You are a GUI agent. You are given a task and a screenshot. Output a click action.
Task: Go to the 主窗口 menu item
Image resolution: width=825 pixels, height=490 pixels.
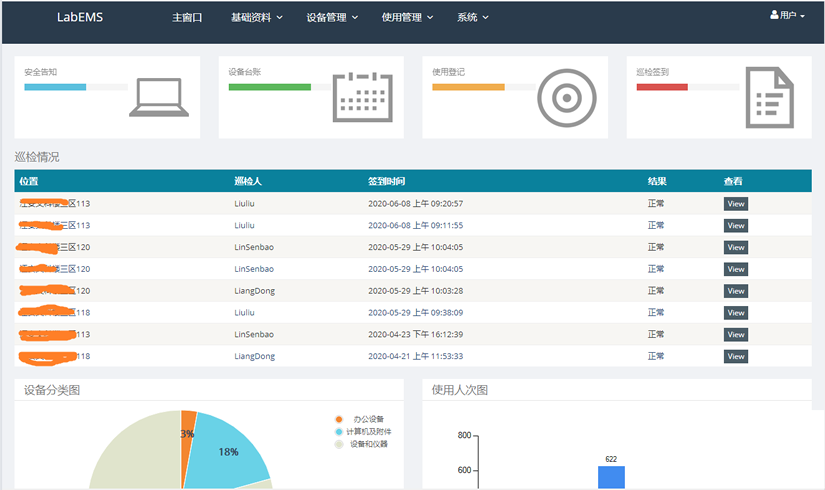pyautogui.click(x=187, y=18)
